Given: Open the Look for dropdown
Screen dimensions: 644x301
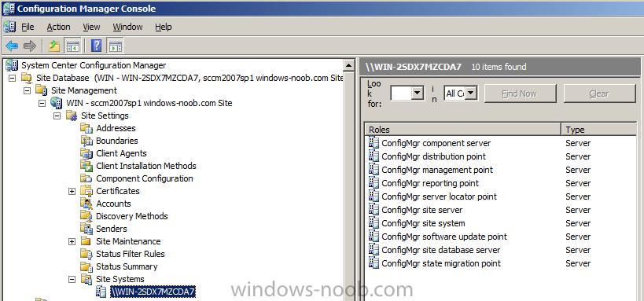Looking at the screenshot, I should pos(418,94).
